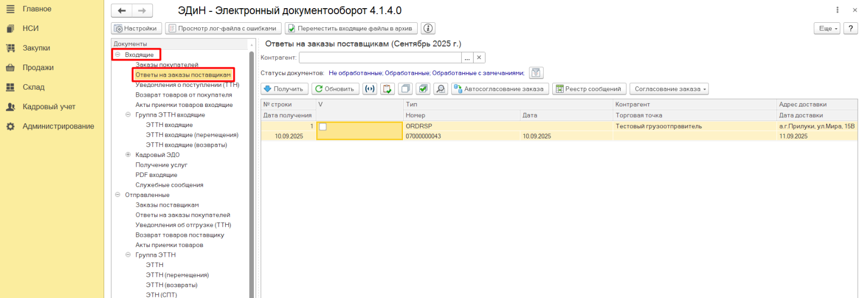Click the back navigation arrow
The height and width of the screenshot is (298, 868).
tap(122, 11)
